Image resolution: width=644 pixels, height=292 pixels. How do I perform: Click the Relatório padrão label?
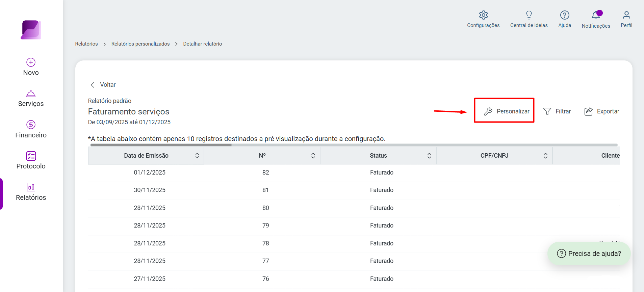pyautogui.click(x=110, y=101)
